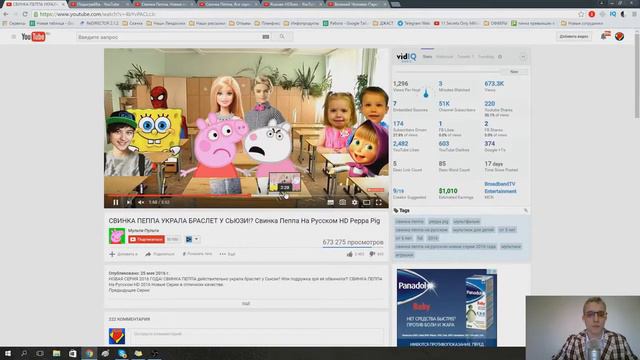Open the Chrome menu button
The width and height of the screenshot is (640, 360).
point(634,14)
